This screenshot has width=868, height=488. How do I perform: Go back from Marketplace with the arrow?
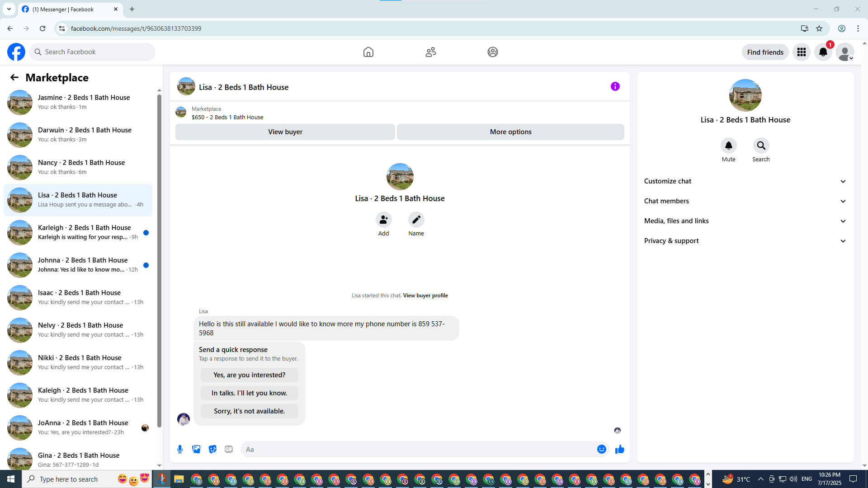point(14,77)
